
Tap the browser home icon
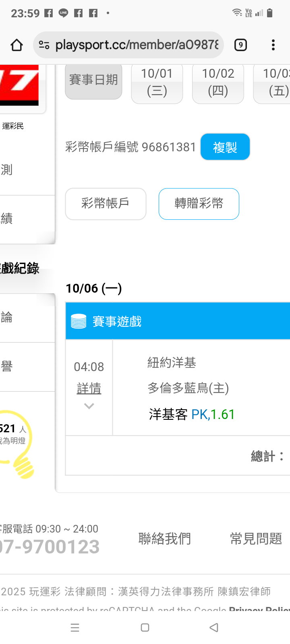(x=17, y=45)
